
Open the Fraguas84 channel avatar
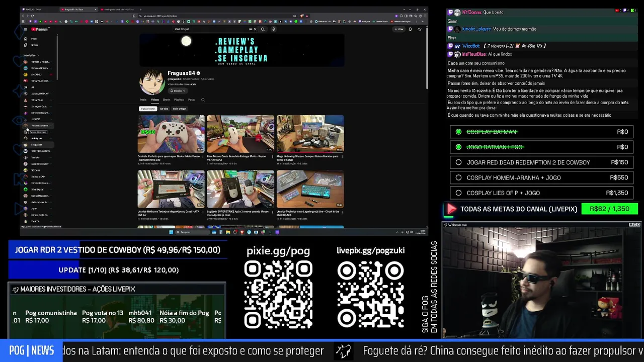click(x=151, y=82)
